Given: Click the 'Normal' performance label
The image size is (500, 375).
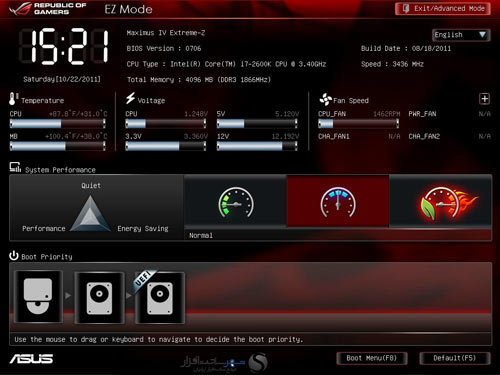Looking at the screenshot, I should (x=201, y=235).
